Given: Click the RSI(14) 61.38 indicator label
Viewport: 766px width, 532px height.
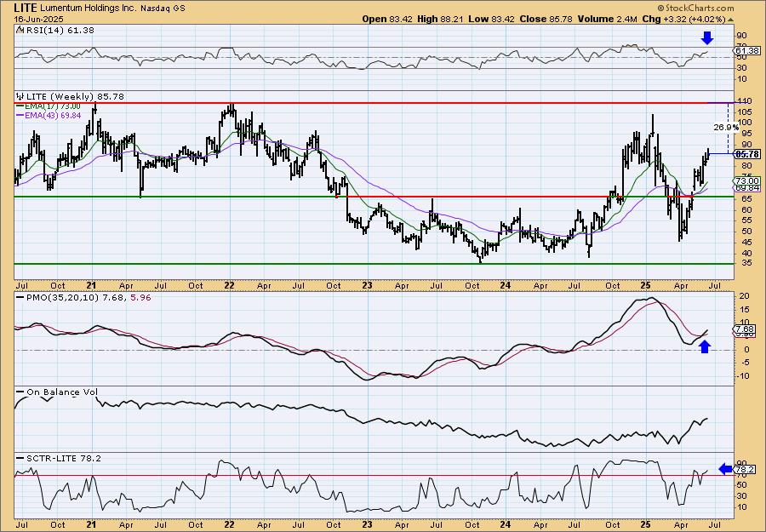Looking at the screenshot, I should pos(59,31).
